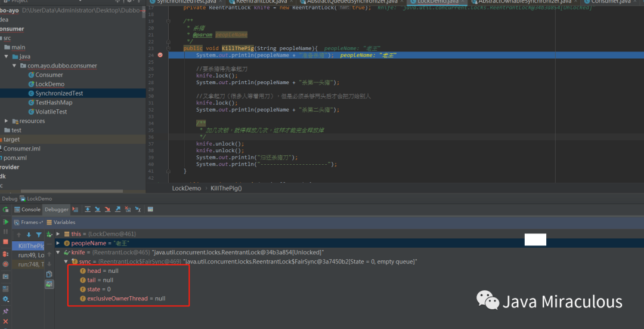Click the Run to Cursor icon
The width and height of the screenshot is (644, 329).
tap(138, 210)
